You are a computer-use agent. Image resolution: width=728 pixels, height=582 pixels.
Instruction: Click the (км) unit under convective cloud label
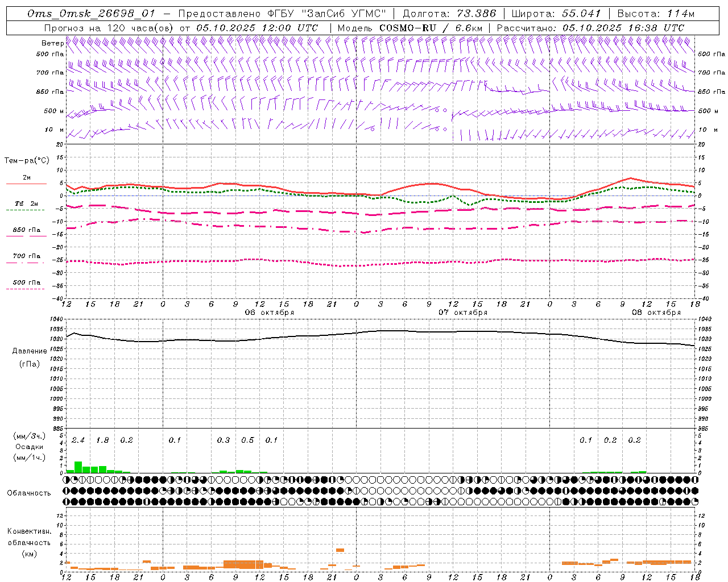click(x=29, y=554)
